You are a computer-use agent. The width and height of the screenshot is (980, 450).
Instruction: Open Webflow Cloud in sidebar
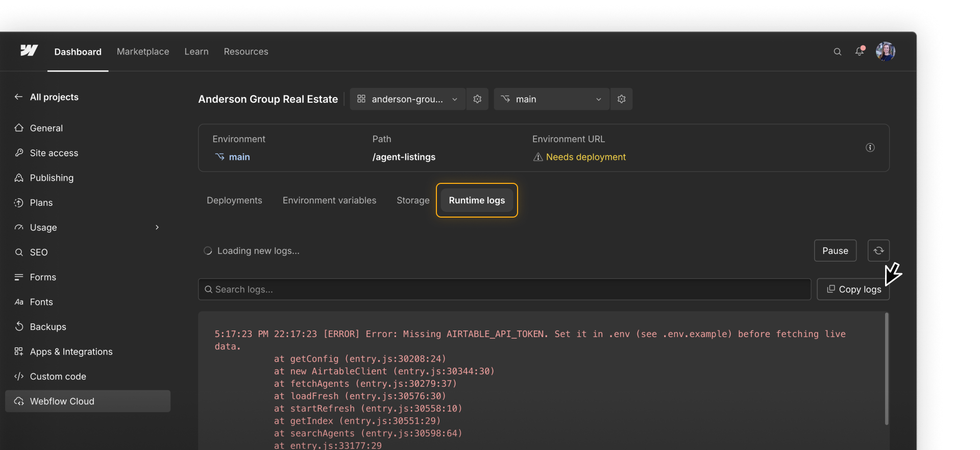click(x=88, y=401)
